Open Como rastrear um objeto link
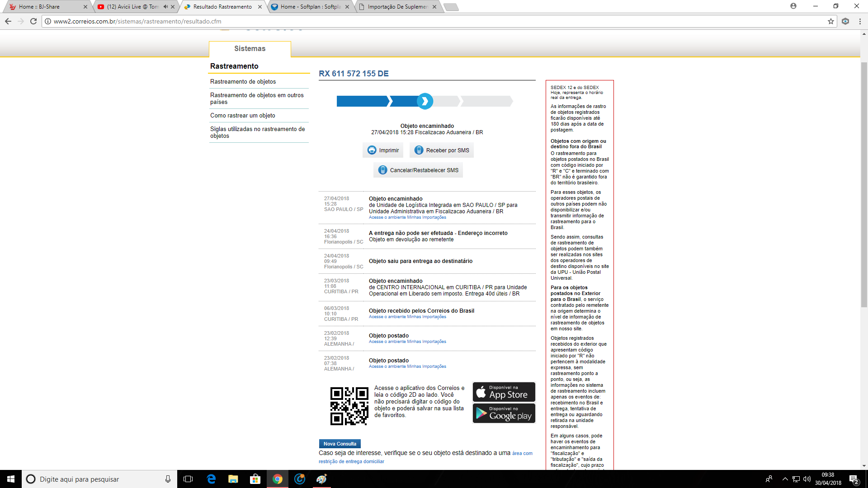Image resolution: width=868 pixels, height=488 pixels. 242,116
